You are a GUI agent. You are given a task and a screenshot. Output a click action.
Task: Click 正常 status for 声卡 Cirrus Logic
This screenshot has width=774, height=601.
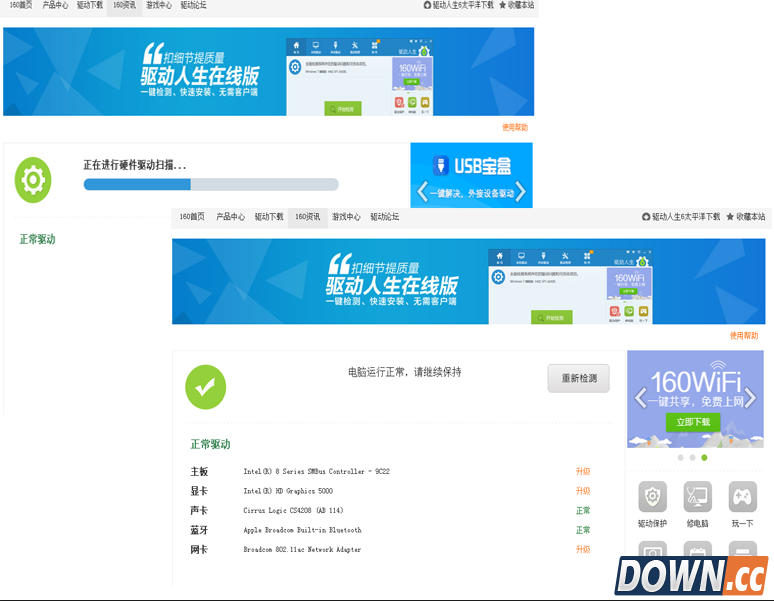[x=583, y=510]
